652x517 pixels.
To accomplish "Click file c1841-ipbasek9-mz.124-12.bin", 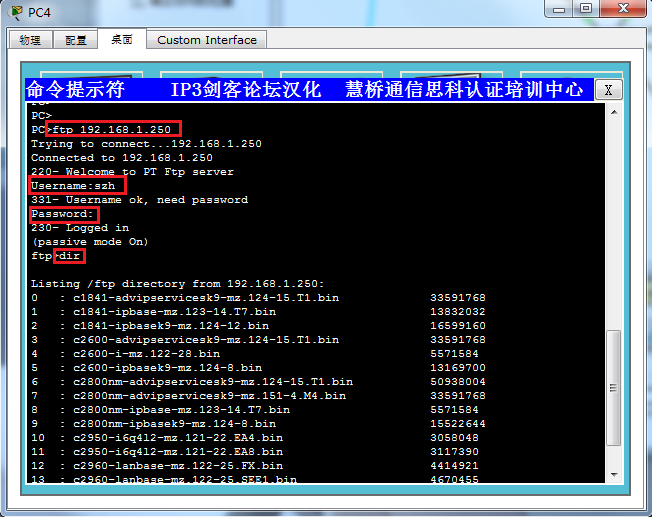I will tap(171, 326).
